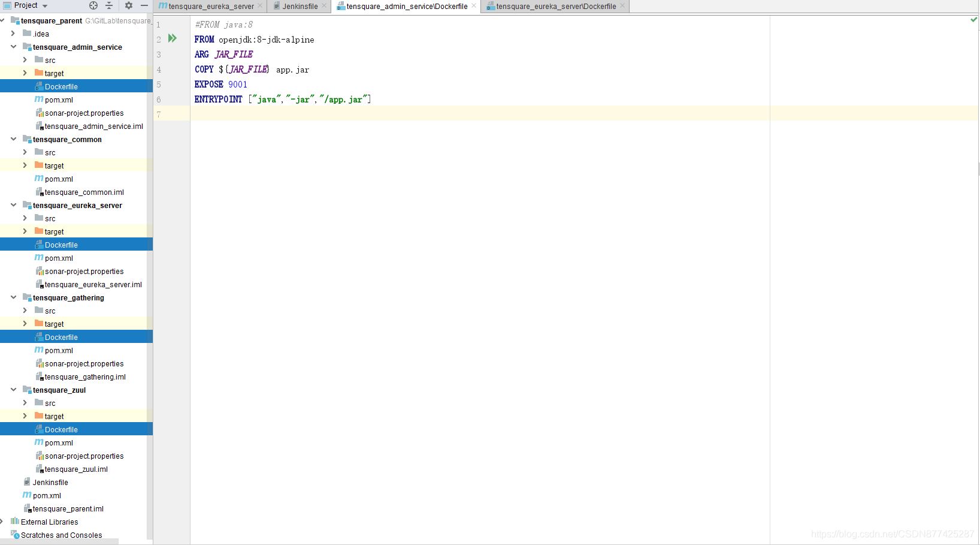Viewport: 980px width, 545px height.
Task: Close the Jenkinsfile editor tab
Action: coord(324,6)
